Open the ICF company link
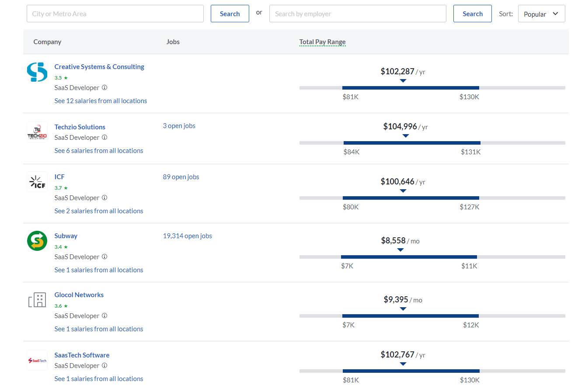Screen dimensions: 578x392 pos(59,177)
